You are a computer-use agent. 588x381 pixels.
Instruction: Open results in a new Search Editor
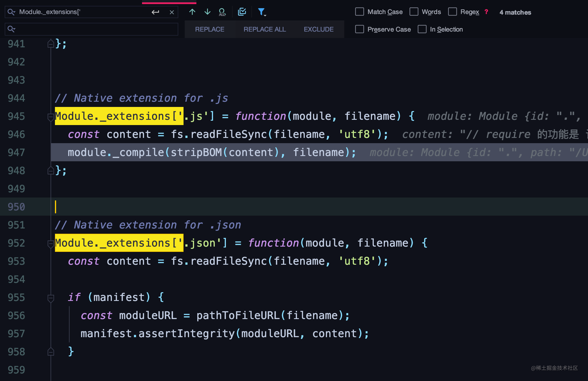coord(242,12)
